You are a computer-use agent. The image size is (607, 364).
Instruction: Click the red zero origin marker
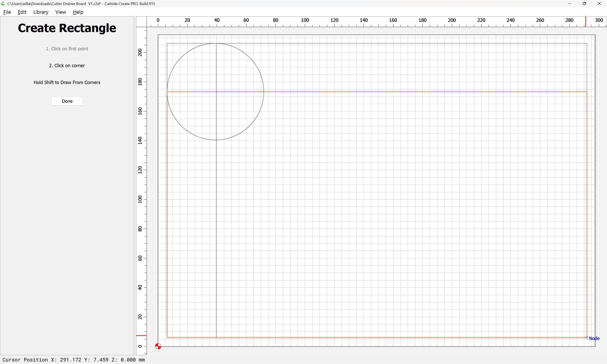click(158, 346)
